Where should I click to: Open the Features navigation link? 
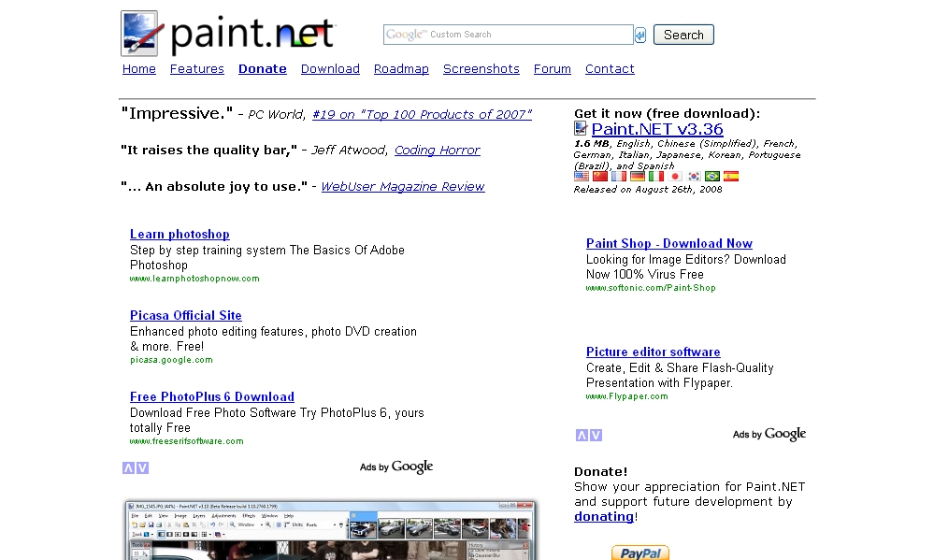[x=196, y=68]
